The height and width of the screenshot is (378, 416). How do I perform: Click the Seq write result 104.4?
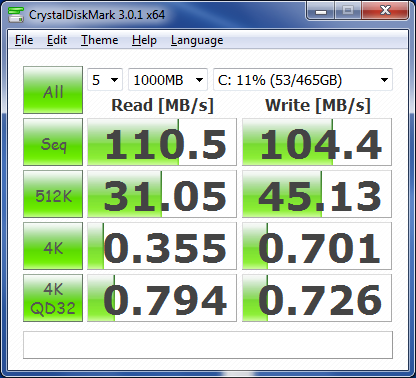coord(317,142)
